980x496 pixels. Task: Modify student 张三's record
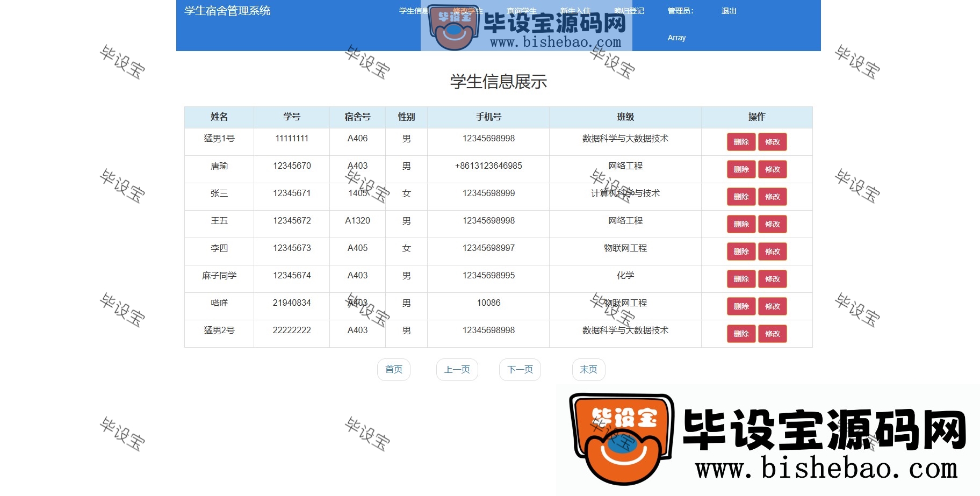point(772,197)
